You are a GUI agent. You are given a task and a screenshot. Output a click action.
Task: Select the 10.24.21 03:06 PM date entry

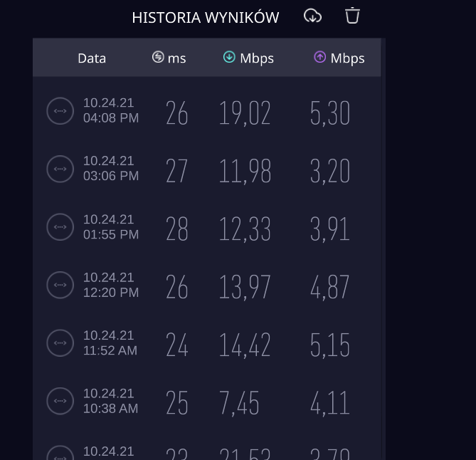[111, 168]
